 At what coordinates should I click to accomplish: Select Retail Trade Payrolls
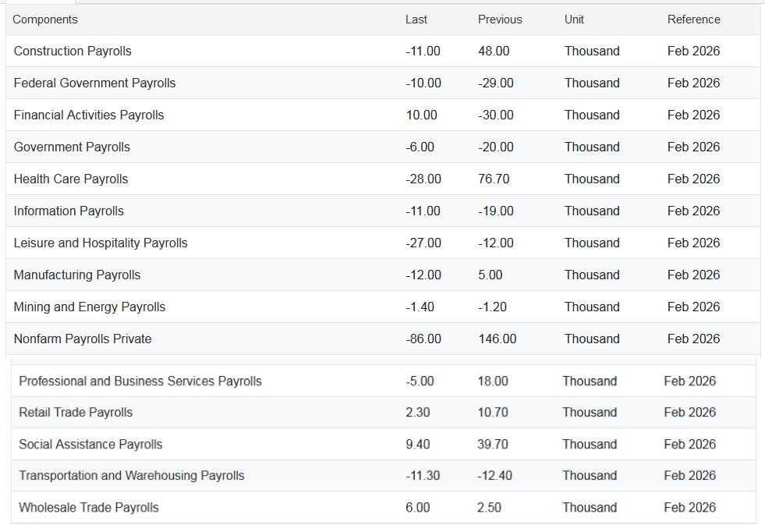tap(76, 412)
